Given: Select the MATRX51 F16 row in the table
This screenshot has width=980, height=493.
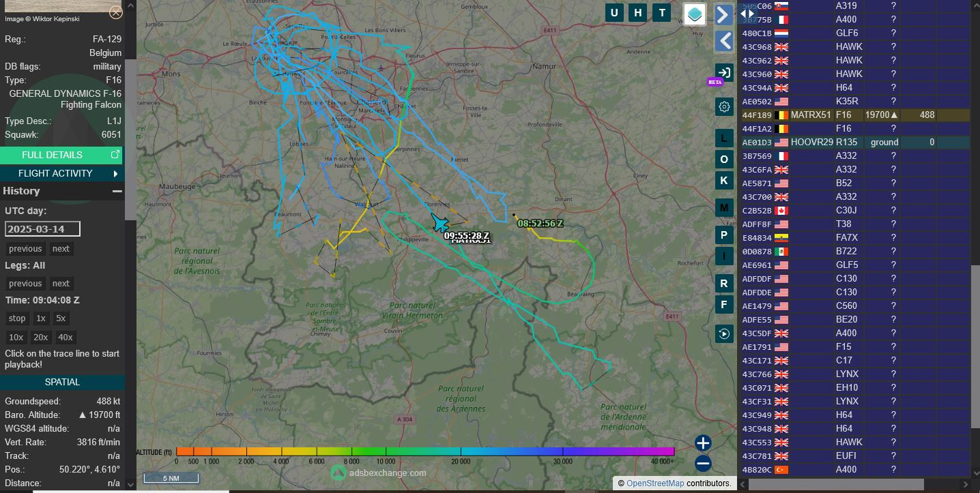Looking at the screenshot, I should tap(853, 115).
